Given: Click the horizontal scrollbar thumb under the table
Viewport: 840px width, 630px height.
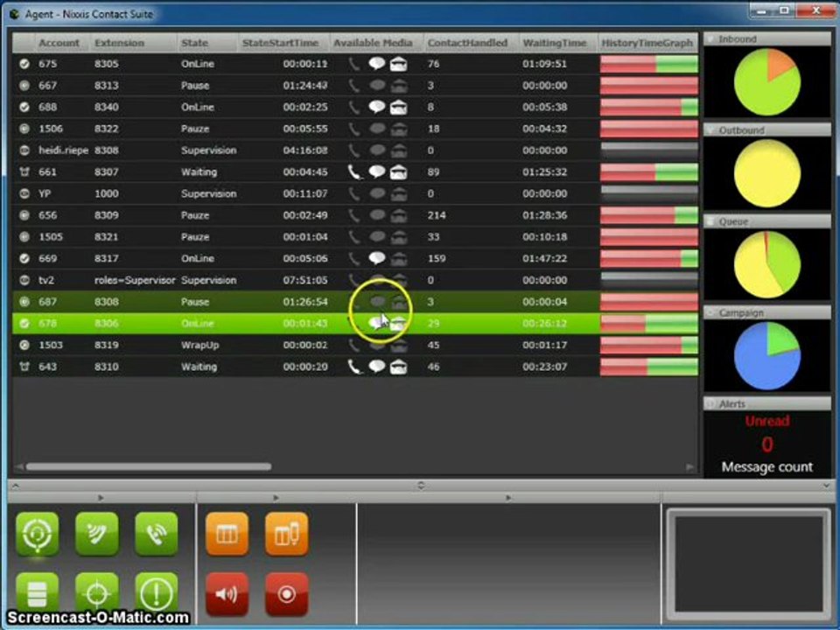Looking at the screenshot, I should (x=149, y=466).
